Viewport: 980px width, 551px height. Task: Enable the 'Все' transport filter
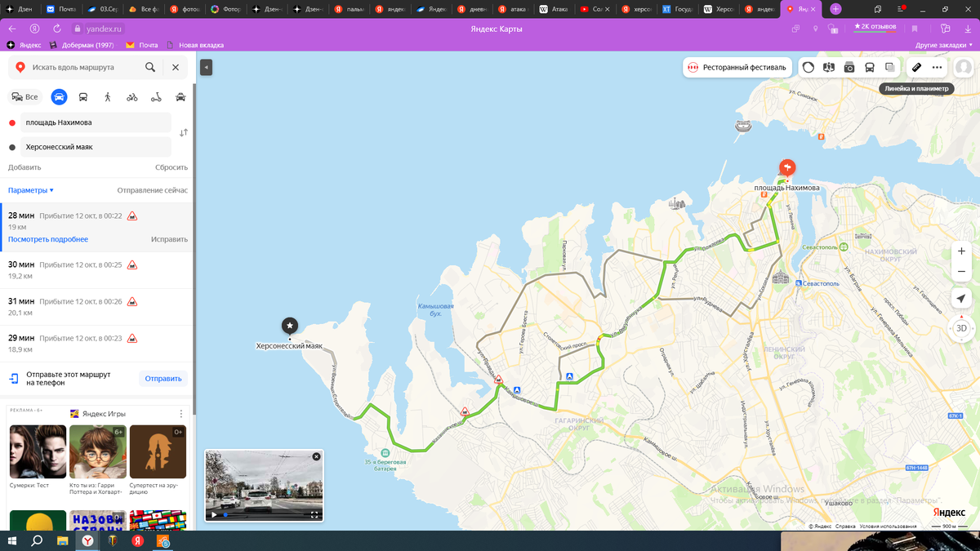click(24, 96)
